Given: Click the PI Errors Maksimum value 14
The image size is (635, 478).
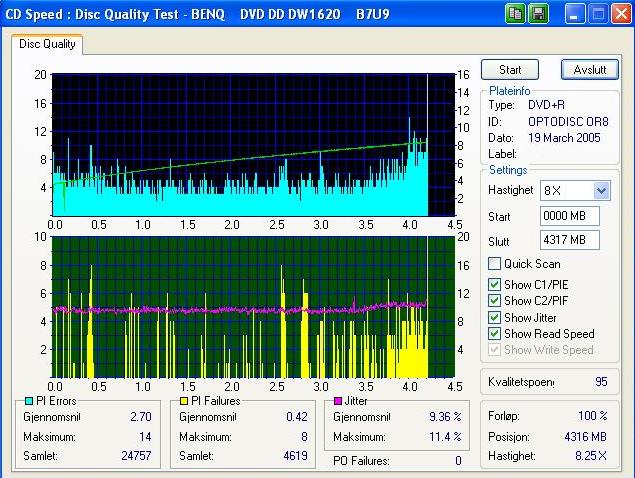Looking at the screenshot, I should pyautogui.click(x=145, y=437).
